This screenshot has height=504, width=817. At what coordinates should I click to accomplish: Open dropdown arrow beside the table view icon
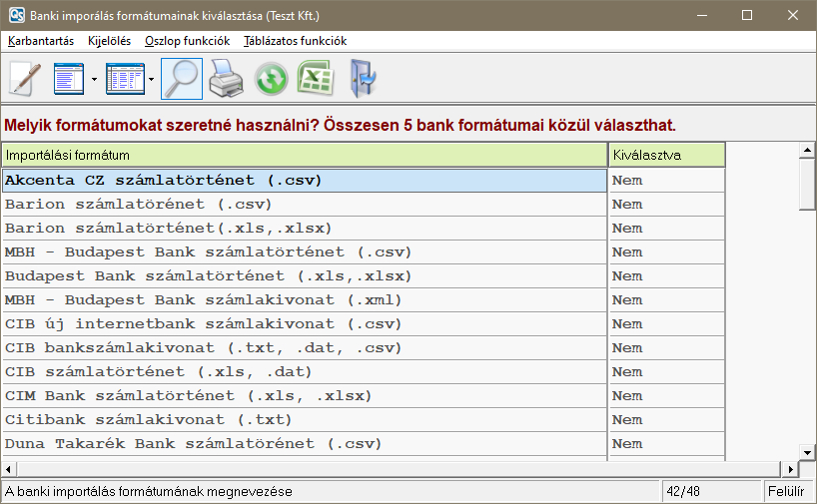[x=151, y=79]
